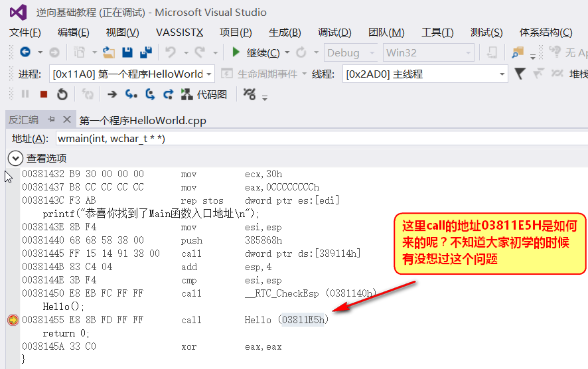The width and height of the screenshot is (588, 369).
Task: Open the 生成(B) menu
Action: 285,33
